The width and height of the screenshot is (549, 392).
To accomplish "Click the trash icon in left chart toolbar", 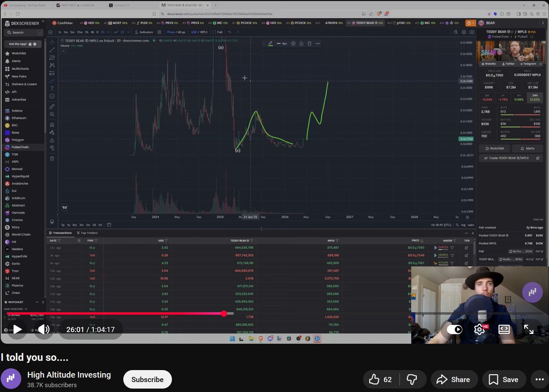I will pos(52,159).
